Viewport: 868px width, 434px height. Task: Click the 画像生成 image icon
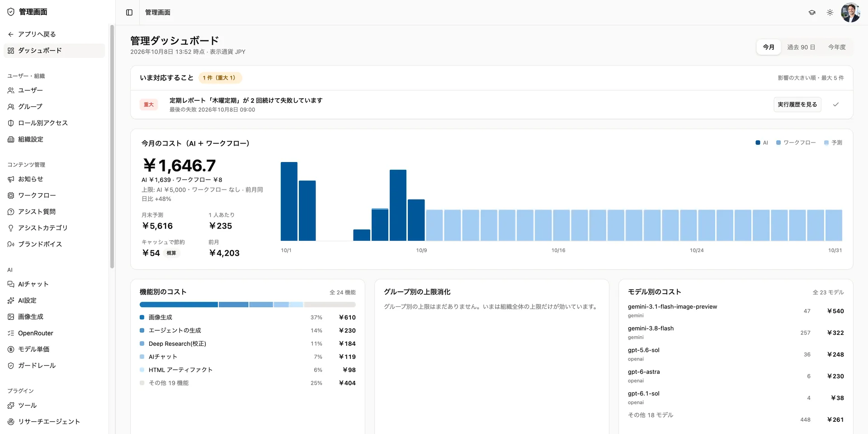pyautogui.click(x=11, y=317)
